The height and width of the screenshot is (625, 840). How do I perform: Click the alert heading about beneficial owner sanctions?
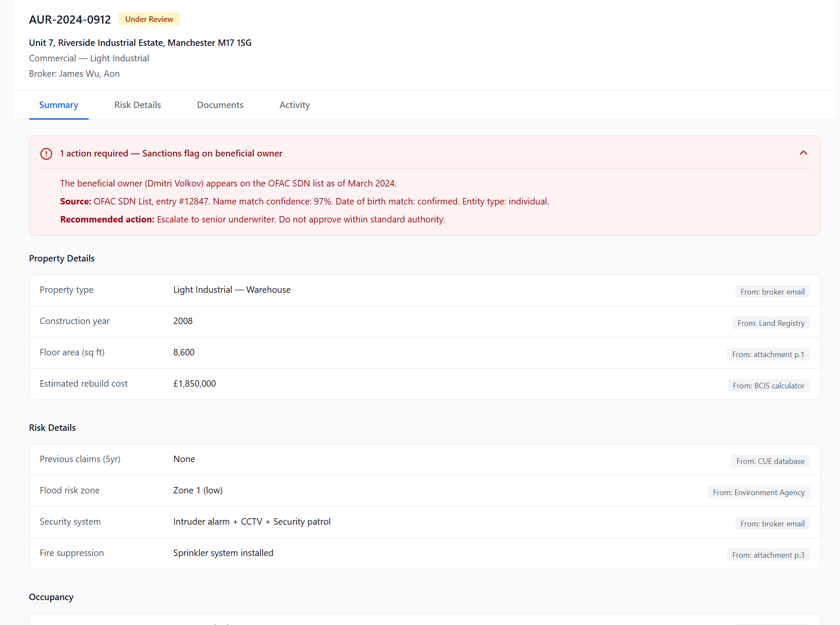point(171,153)
